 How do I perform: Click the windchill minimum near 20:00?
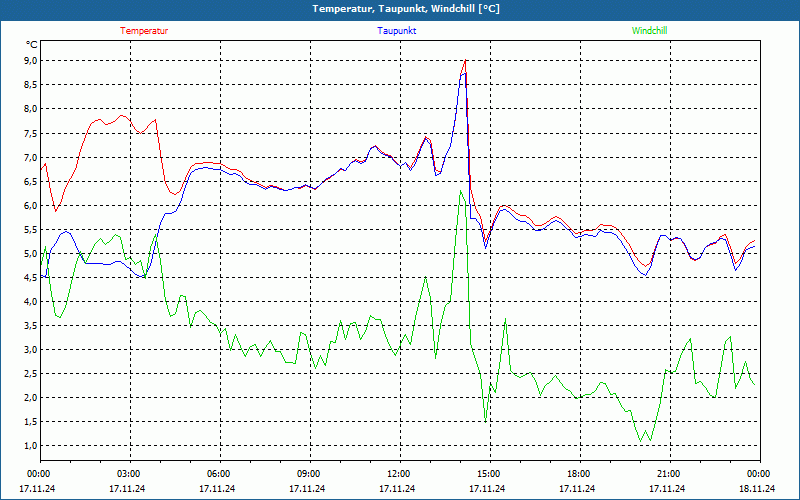[641, 441]
